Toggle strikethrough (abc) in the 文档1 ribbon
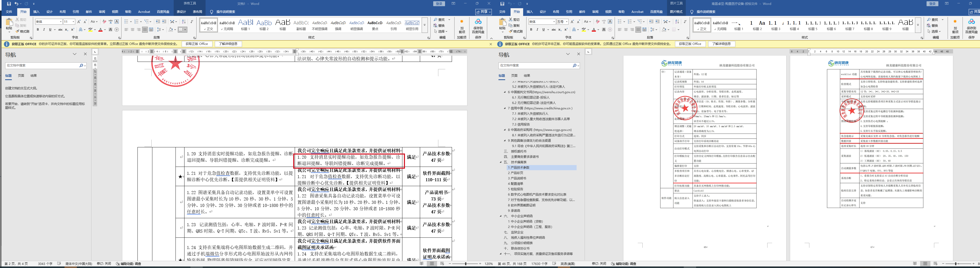 tap(60, 30)
